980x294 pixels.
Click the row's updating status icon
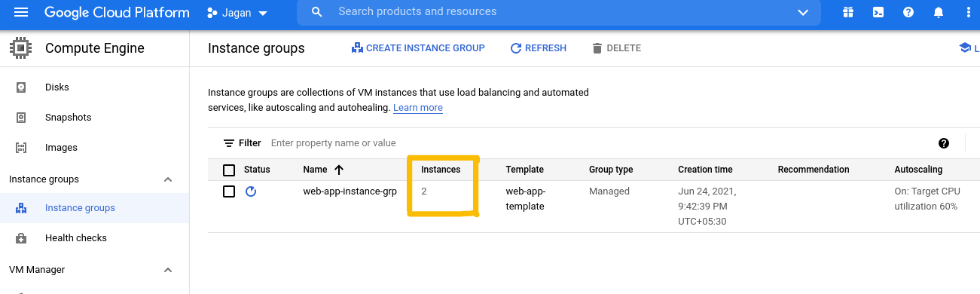[x=251, y=191]
